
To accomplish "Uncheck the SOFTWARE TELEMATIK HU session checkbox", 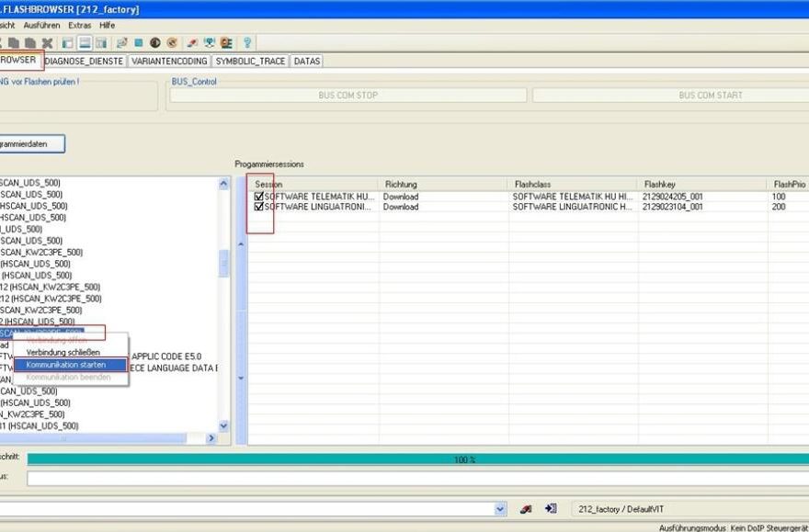I will pyautogui.click(x=259, y=197).
